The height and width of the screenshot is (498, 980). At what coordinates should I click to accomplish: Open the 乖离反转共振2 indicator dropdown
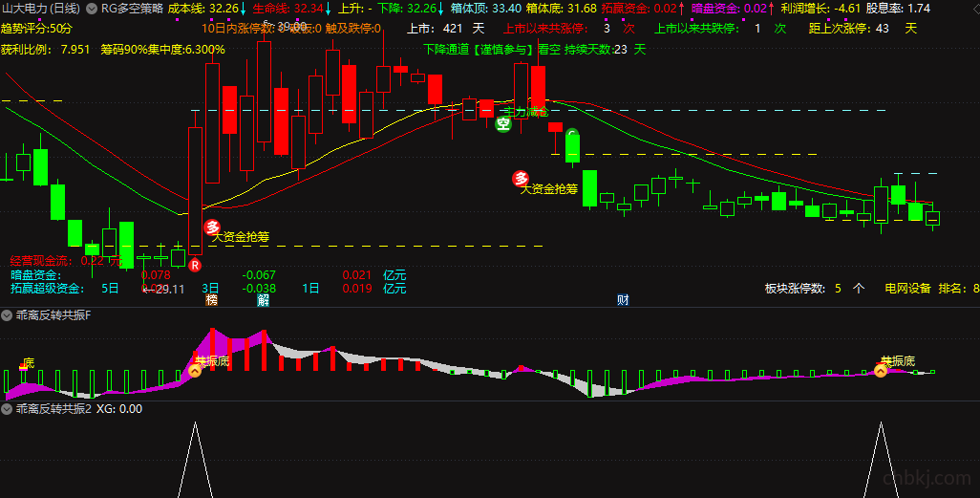[7, 409]
